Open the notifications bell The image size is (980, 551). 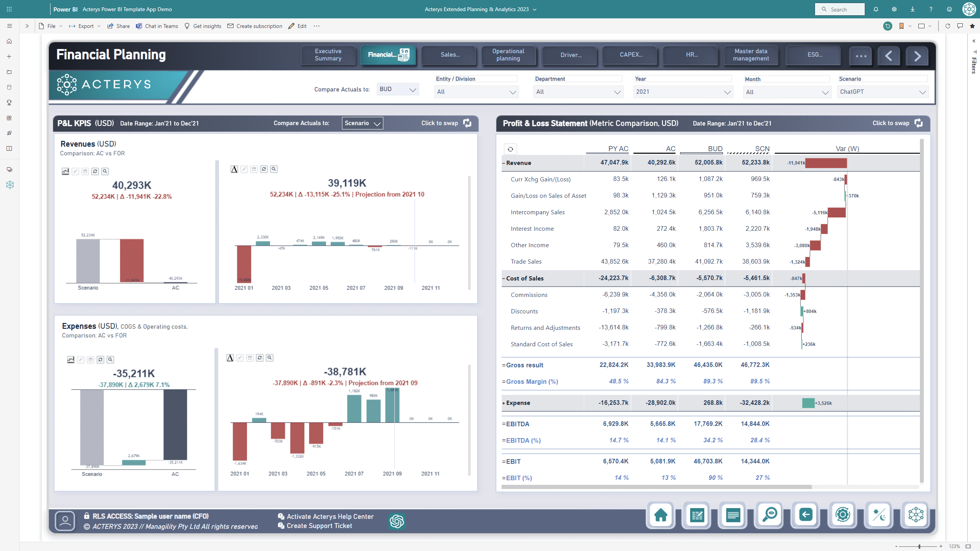(876, 9)
